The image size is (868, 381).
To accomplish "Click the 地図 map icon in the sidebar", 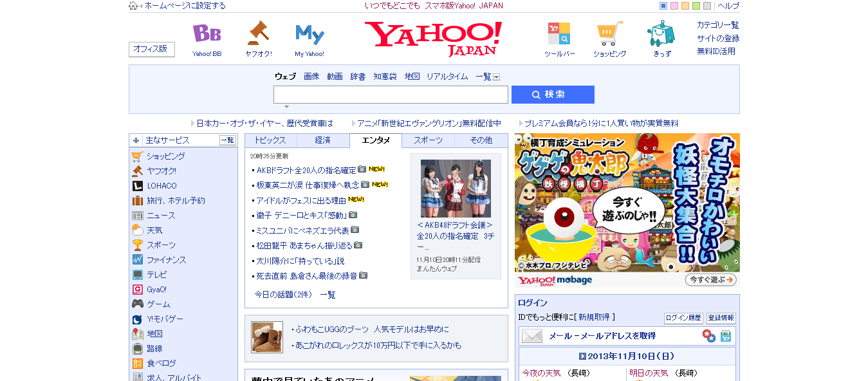I will (137, 334).
